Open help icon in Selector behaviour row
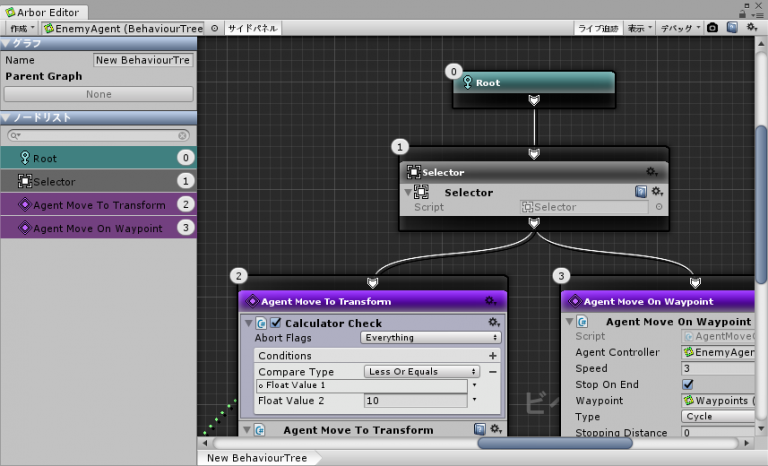 tap(641, 192)
